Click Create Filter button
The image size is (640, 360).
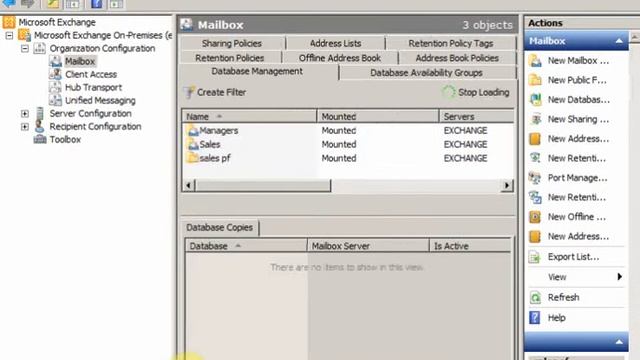[x=216, y=92]
